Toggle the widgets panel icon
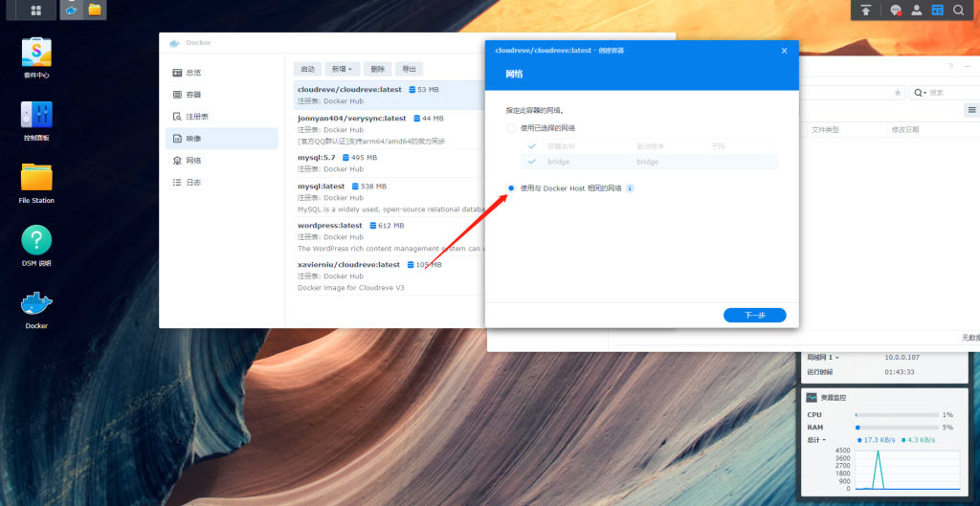This screenshot has width=980, height=506. (937, 10)
